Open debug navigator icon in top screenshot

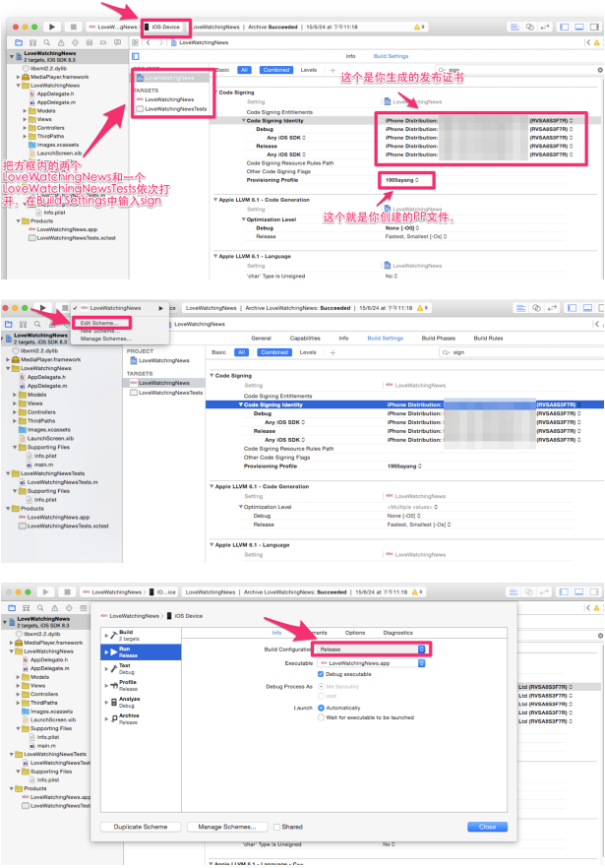(90, 42)
